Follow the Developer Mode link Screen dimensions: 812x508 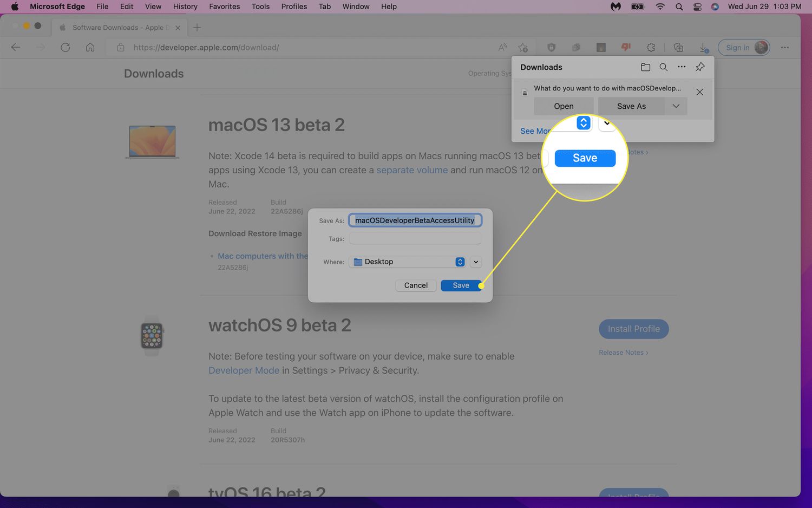tap(244, 370)
